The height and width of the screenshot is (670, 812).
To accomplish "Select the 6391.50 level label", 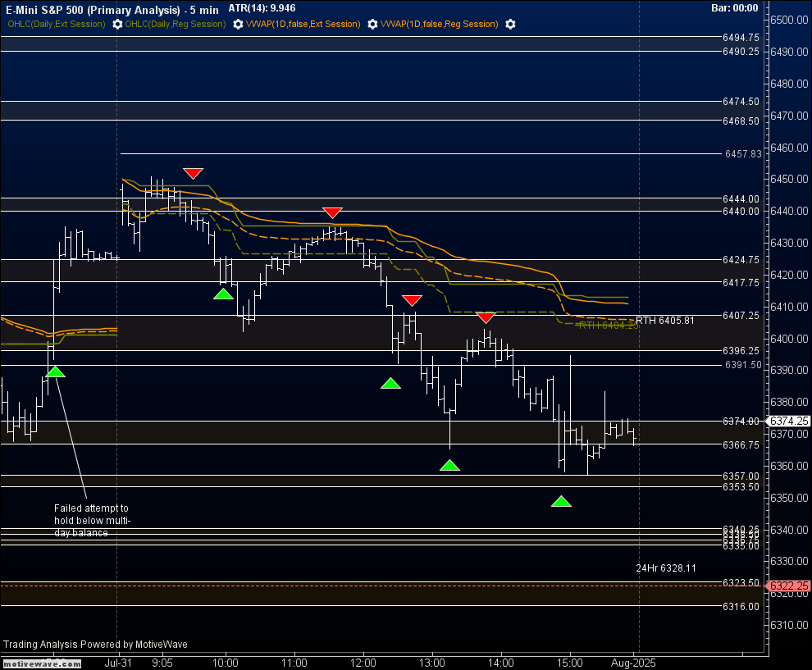I will 743,365.
